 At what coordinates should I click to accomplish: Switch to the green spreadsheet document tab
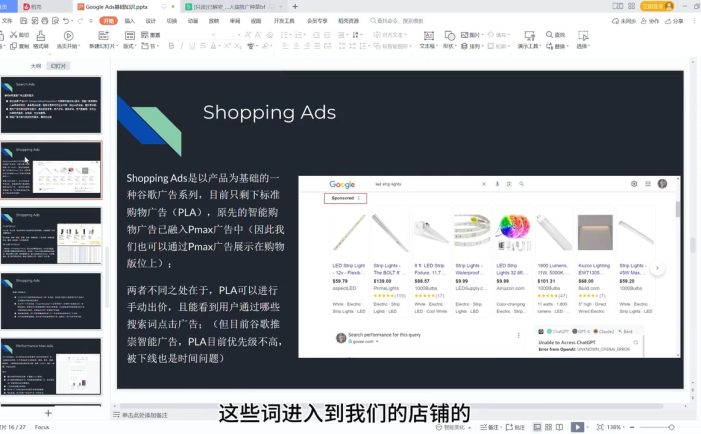[x=232, y=7]
